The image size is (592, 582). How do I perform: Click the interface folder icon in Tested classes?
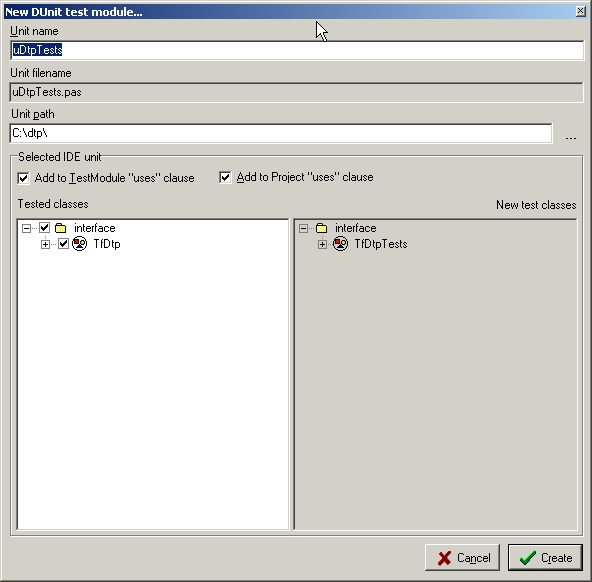coord(60,228)
